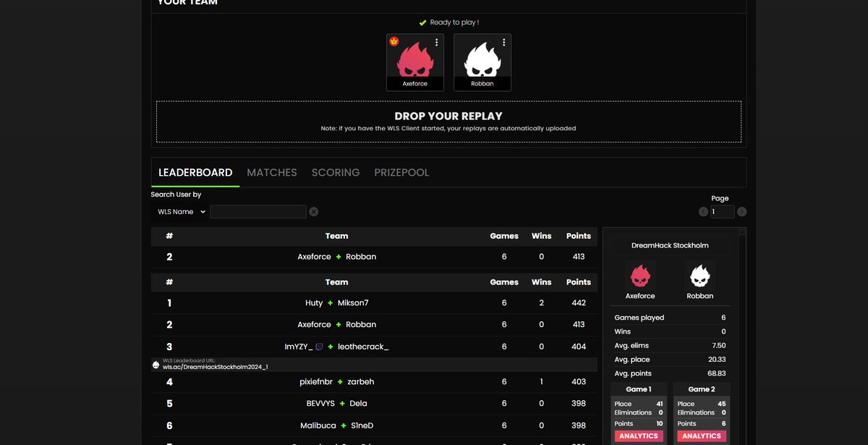
Task: Click the Robban white skull avatar in Your Team
Action: click(482, 59)
